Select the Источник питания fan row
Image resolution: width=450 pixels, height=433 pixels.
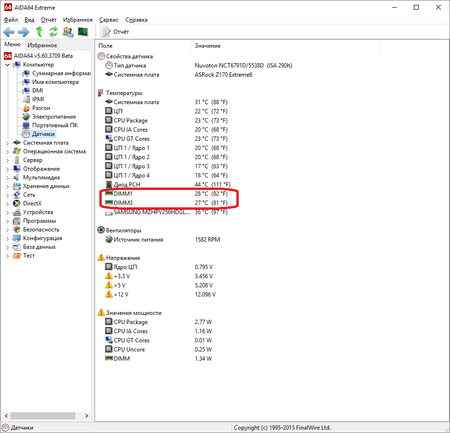163,239
